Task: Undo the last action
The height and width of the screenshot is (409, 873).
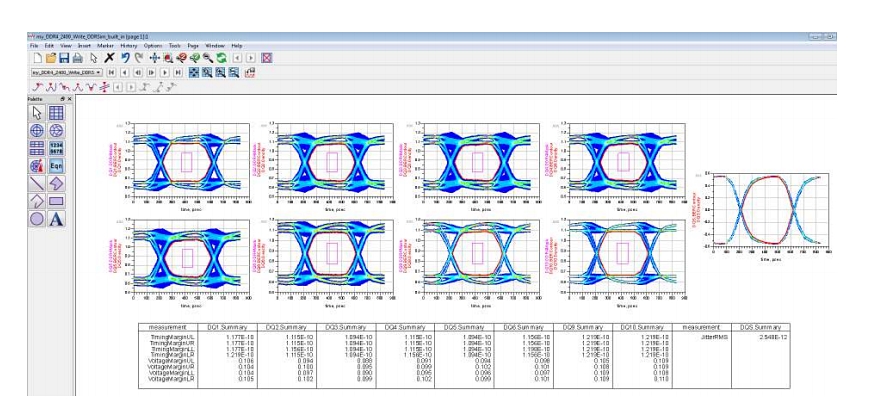Action: pos(125,58)
